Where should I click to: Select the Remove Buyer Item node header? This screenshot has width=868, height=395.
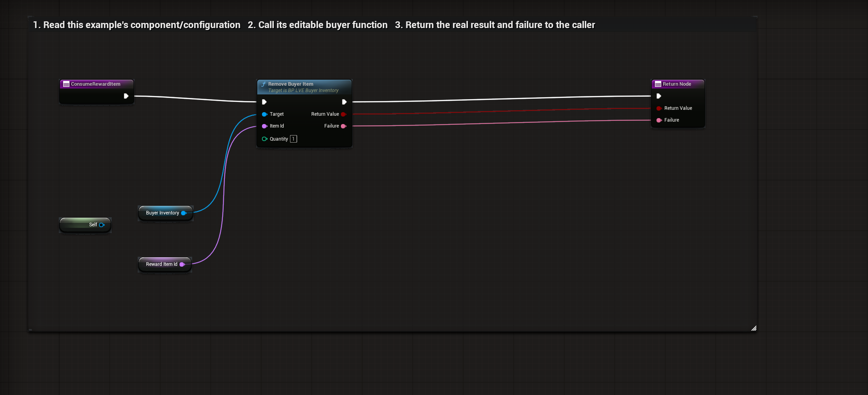(304, 87)
